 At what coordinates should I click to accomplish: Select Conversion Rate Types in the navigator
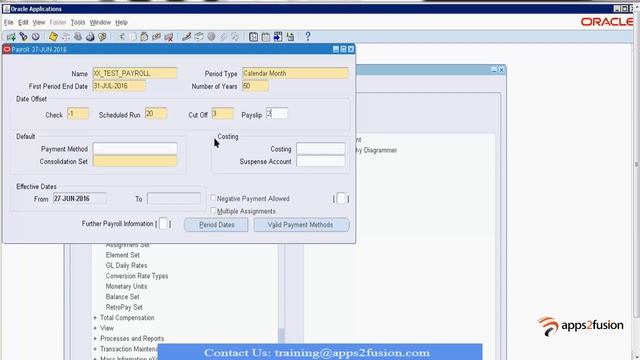coord(137,276)
